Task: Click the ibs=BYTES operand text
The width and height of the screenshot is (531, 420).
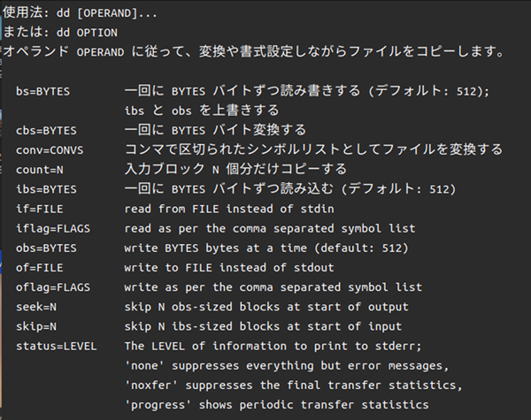Action: point(46,189)
